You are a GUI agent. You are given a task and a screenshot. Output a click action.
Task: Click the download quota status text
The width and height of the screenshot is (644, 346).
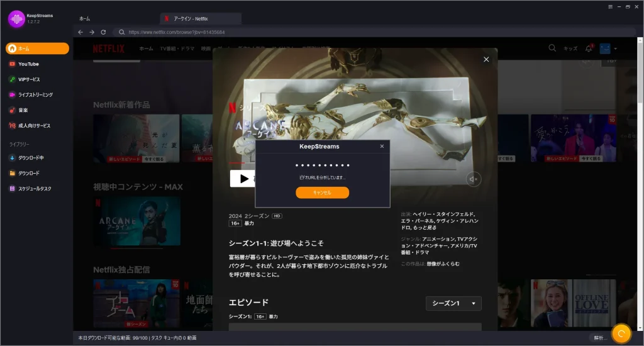pyautogui.click(x=137, y=338)
